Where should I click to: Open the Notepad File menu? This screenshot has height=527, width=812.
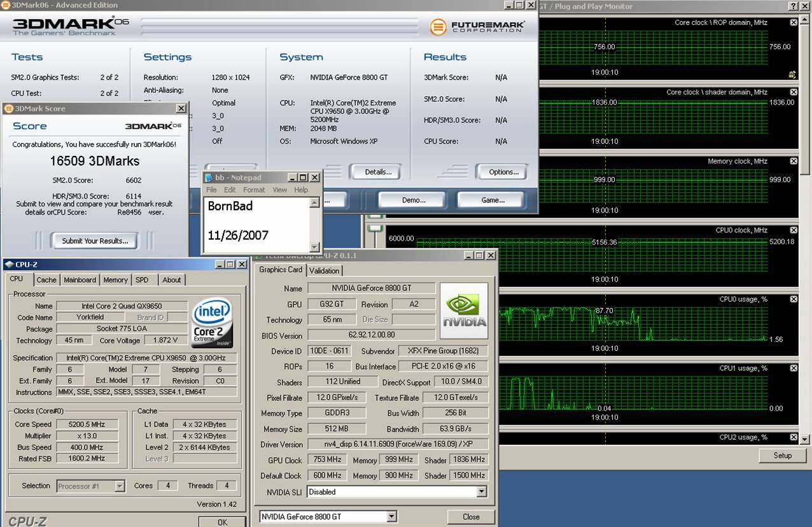click(211, 190)
